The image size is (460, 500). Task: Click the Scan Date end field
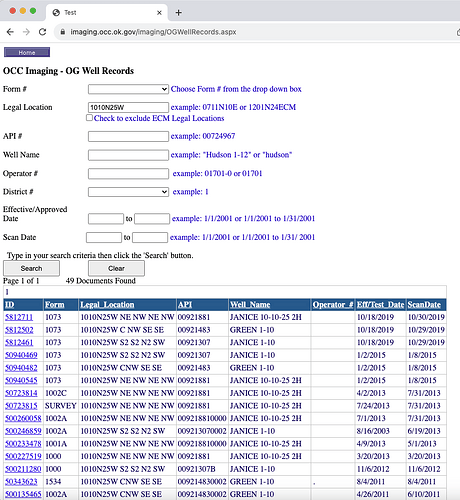pos(150,237)
